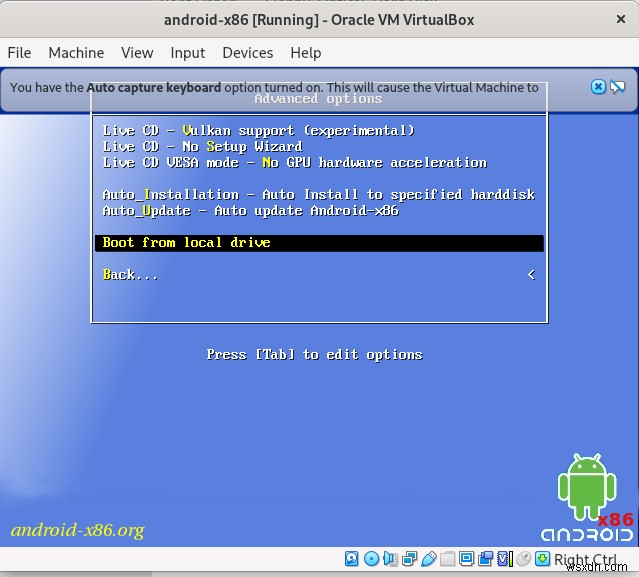Click the Press [Tab] to edit options hint

pyautogui.click(x=314, y=355)
